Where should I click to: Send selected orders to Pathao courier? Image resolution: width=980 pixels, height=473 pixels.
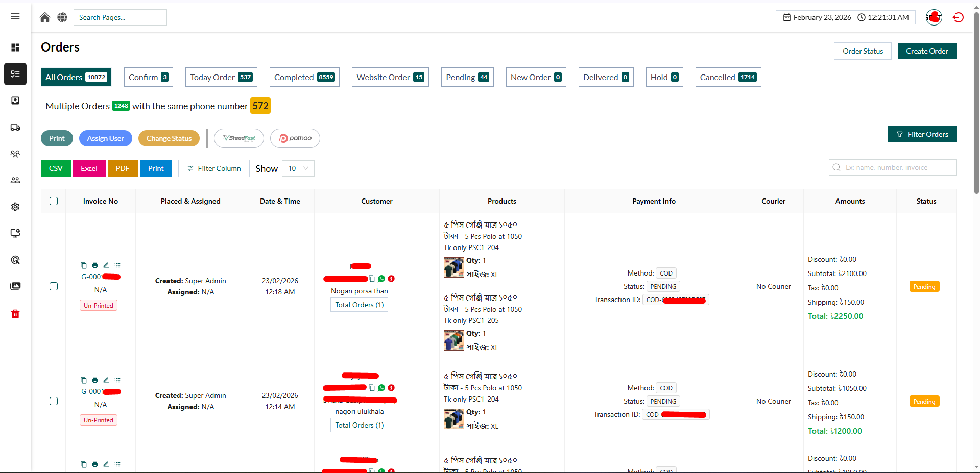[x=295, y=138]
